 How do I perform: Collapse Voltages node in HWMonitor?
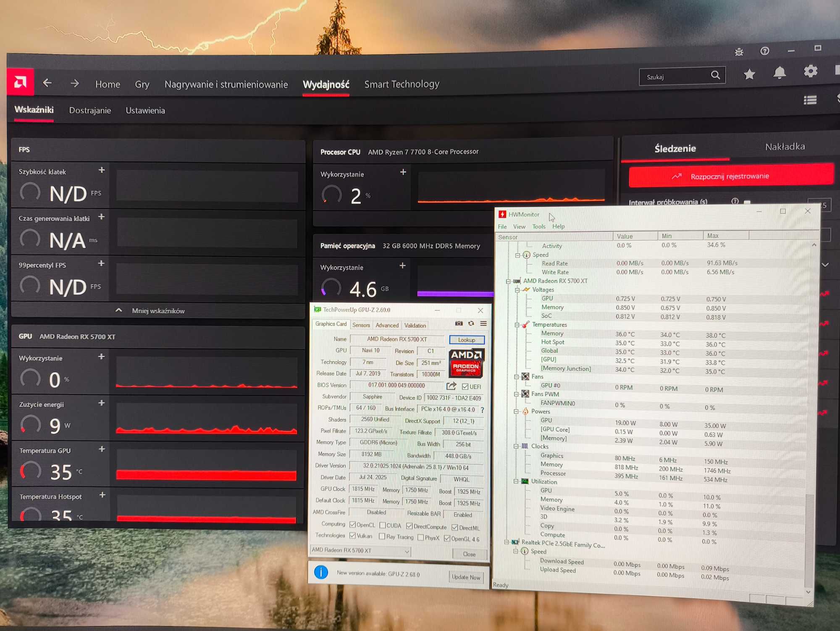coord(517,290)
